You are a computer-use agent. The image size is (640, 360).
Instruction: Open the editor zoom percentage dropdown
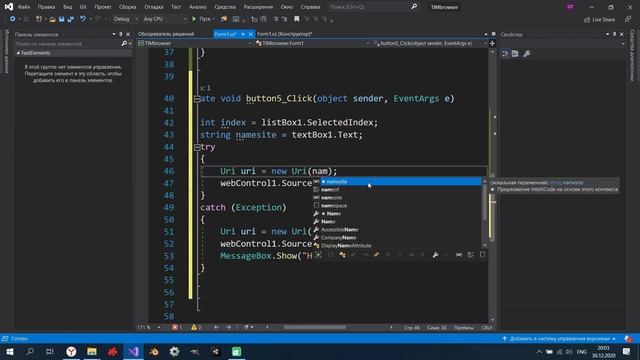(x=149, y=327)
